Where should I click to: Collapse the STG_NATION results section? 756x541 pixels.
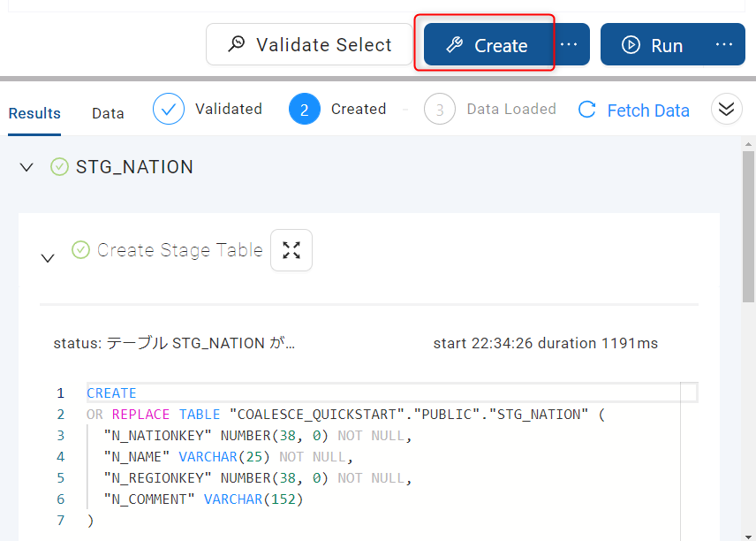(x=26, y=166)
